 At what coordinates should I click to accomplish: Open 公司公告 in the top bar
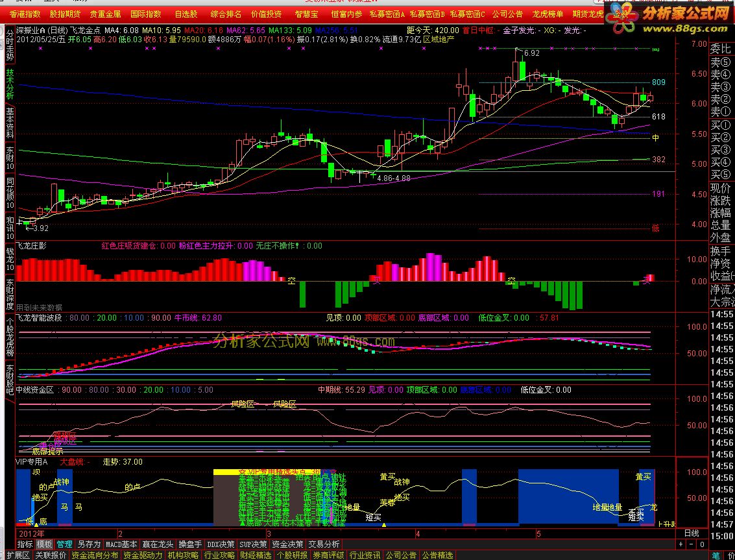coord(508,14)
